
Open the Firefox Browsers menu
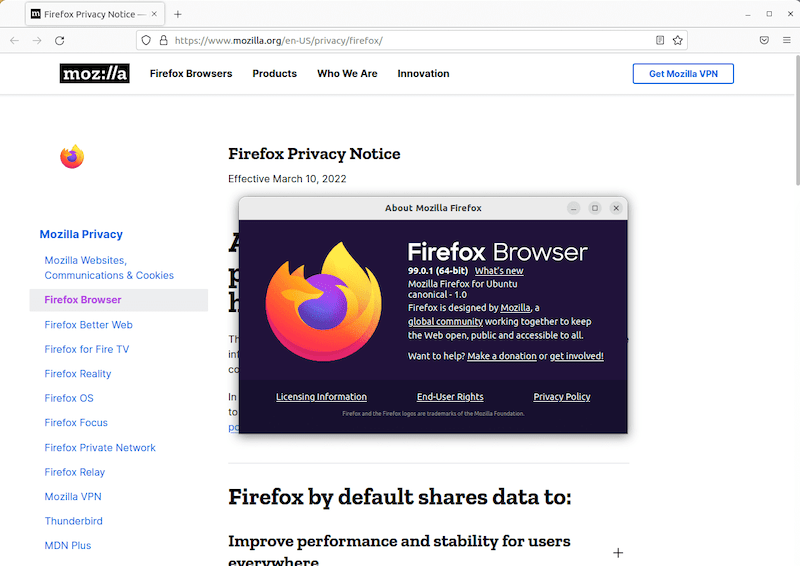coord(191,73)
